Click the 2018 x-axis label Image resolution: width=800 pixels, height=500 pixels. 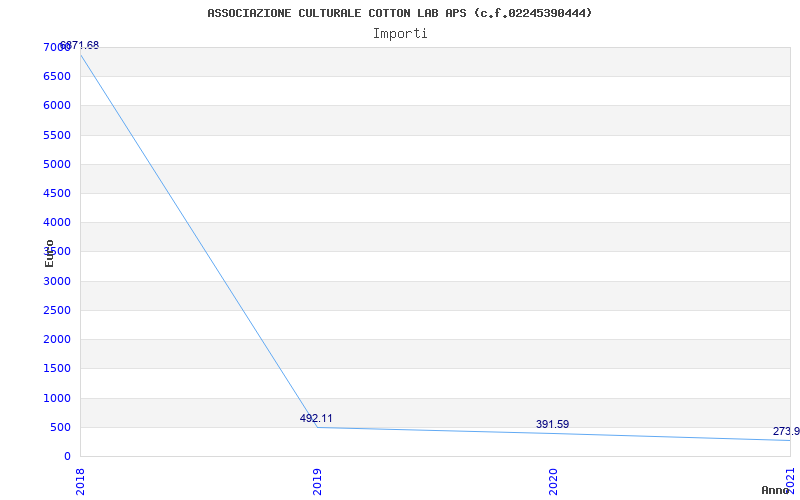pos(80,480)
